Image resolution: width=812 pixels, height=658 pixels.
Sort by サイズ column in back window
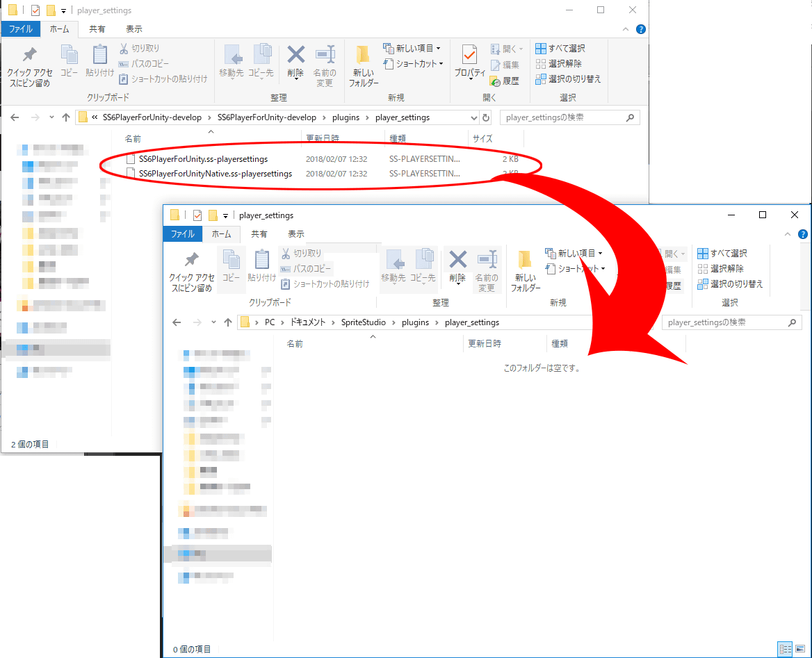click(x=482, y=139)
